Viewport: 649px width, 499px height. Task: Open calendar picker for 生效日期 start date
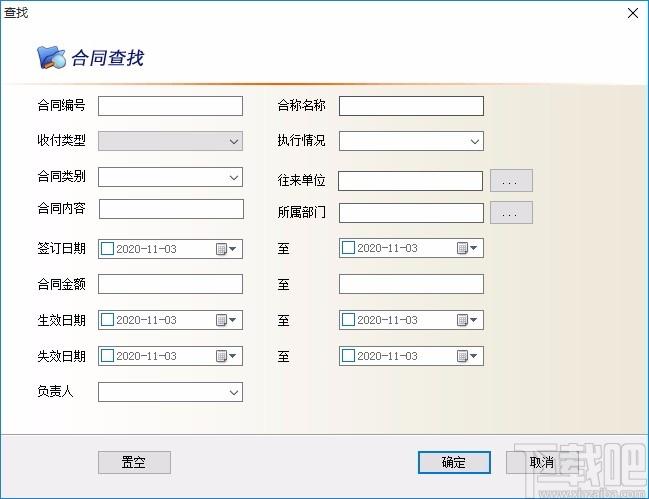point(226,320)
